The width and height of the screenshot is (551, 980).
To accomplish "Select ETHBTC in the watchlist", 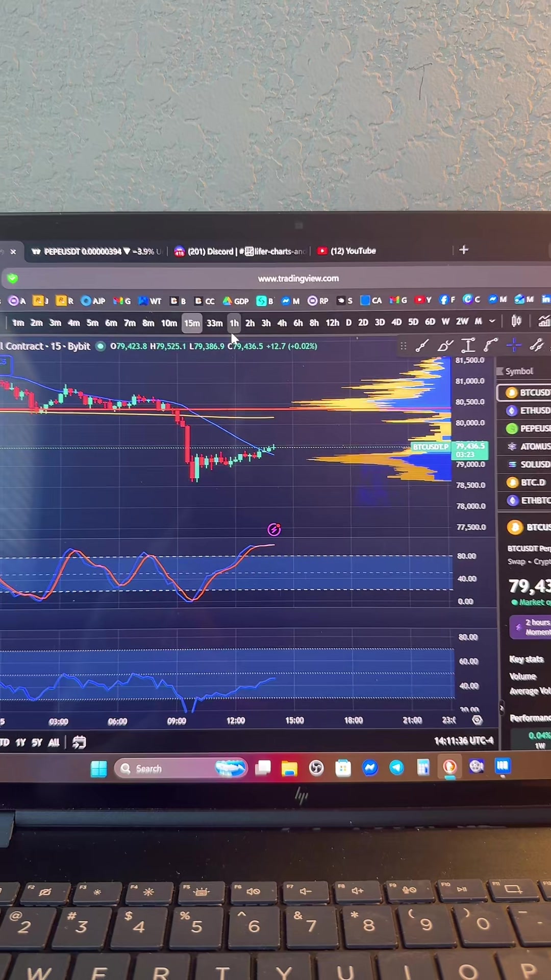I will coord(525,500).
